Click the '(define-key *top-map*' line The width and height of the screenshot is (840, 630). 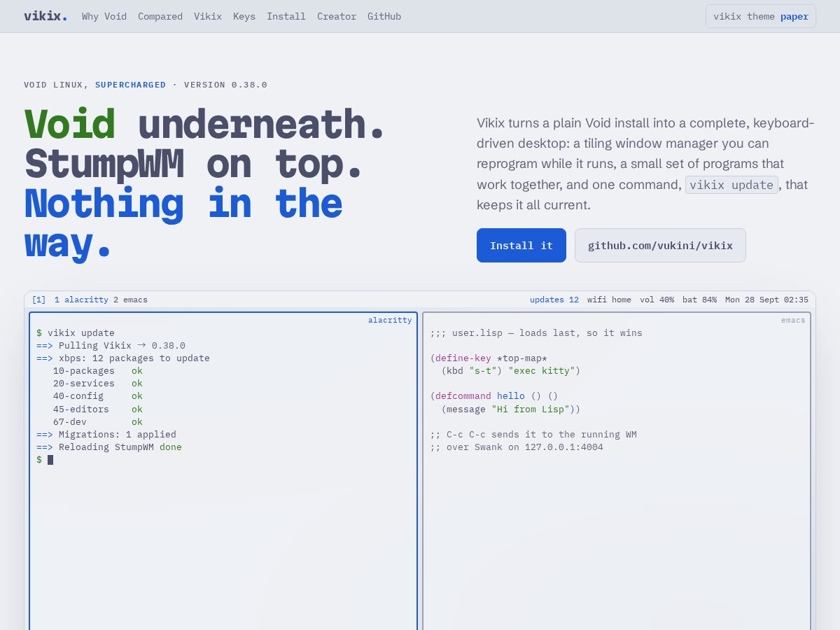click(x=489, y=358)
